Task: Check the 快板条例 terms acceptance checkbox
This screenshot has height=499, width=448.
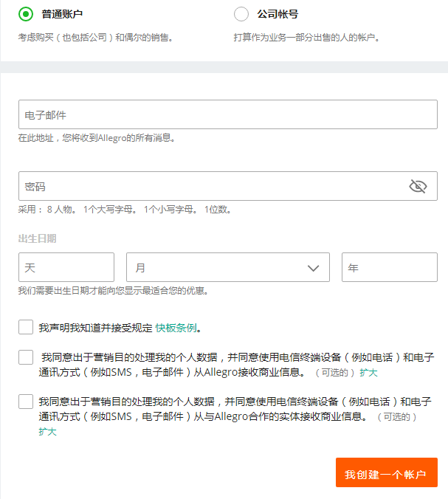Action: 26,327
